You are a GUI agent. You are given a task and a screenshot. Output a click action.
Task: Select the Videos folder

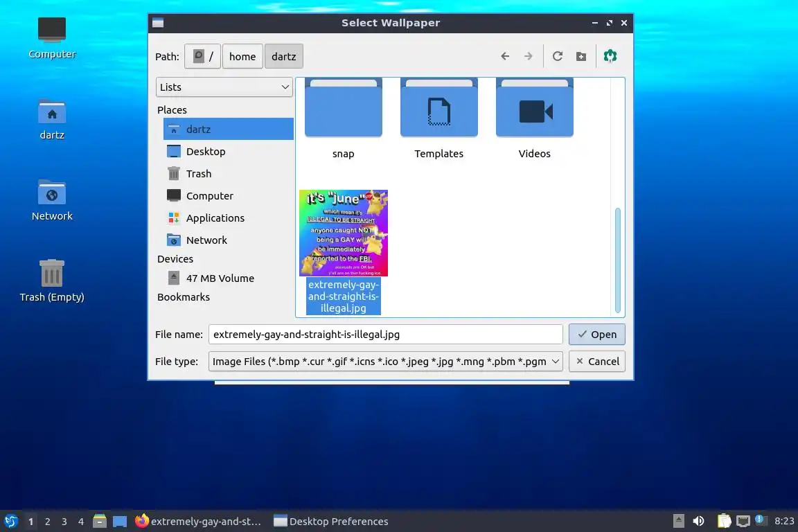point(534,120)
